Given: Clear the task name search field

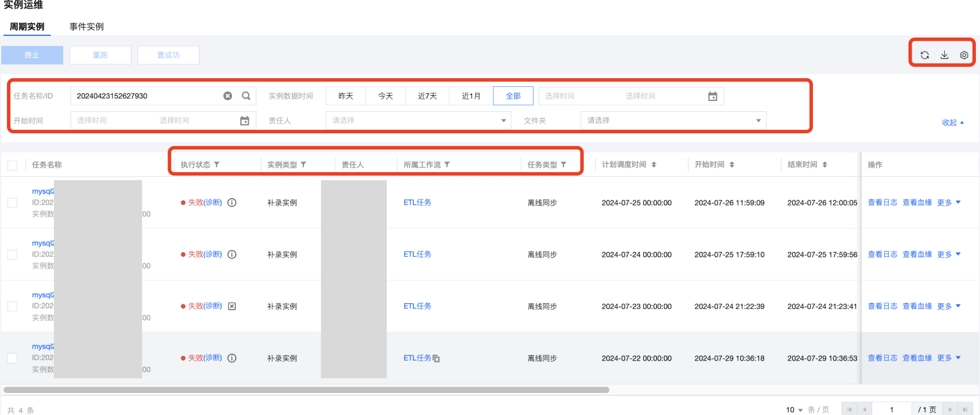Looking at the screenshot, I should [x=228, y=96].
